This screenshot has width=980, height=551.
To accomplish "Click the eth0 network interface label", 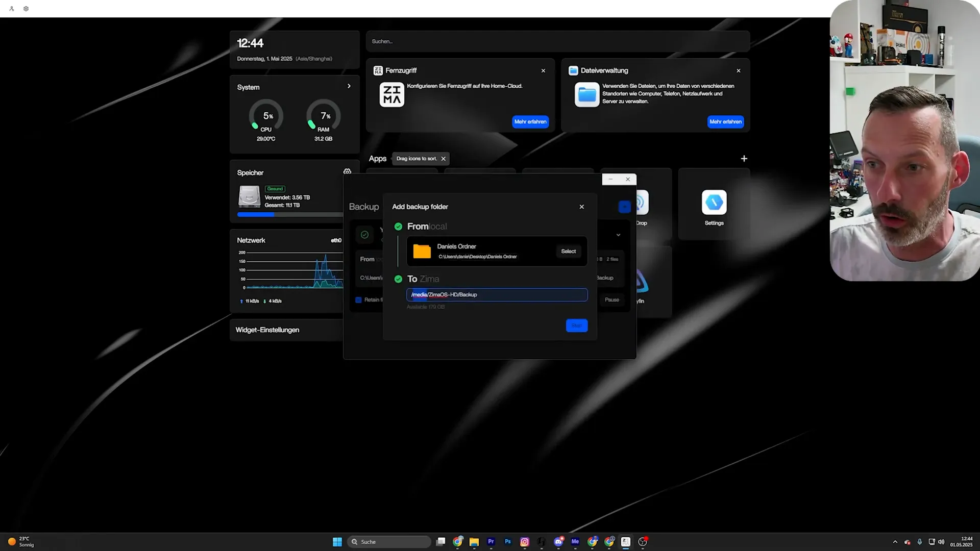I will (336, 240).
